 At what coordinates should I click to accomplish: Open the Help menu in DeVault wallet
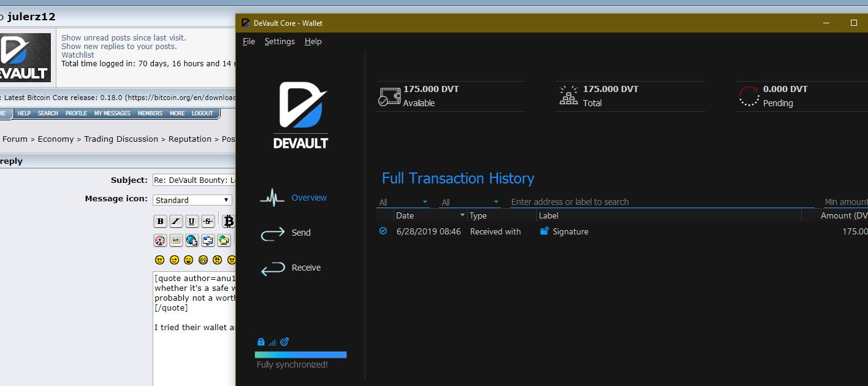(313, 42)
